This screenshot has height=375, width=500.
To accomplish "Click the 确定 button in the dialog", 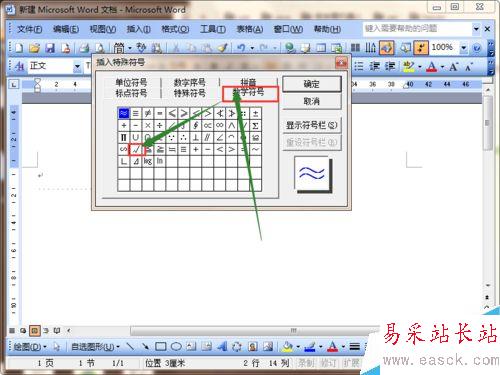I will click(312, 84).
